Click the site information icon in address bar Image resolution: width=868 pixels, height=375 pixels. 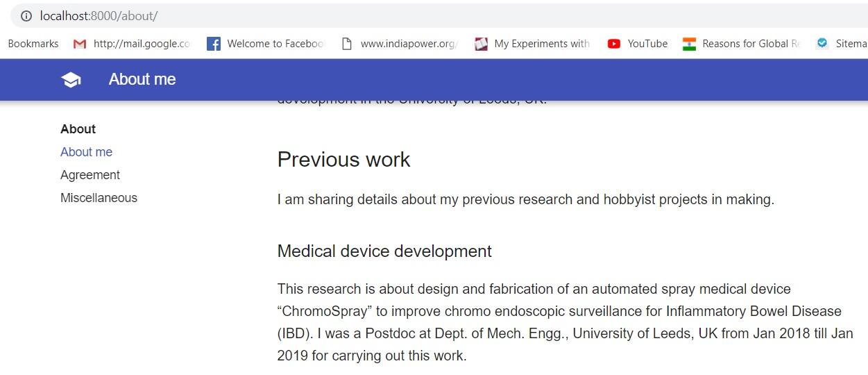[x=26, y=15]
